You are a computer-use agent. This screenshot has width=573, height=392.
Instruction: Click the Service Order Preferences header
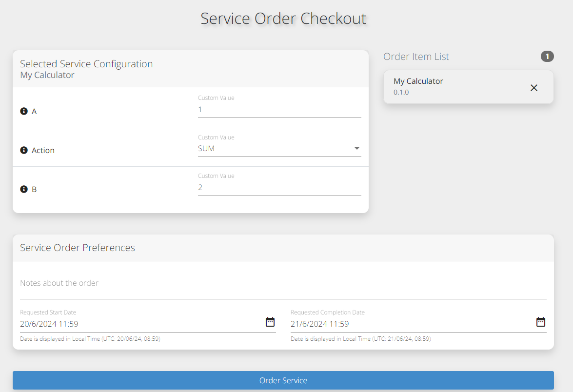click(x=78, y=248)
